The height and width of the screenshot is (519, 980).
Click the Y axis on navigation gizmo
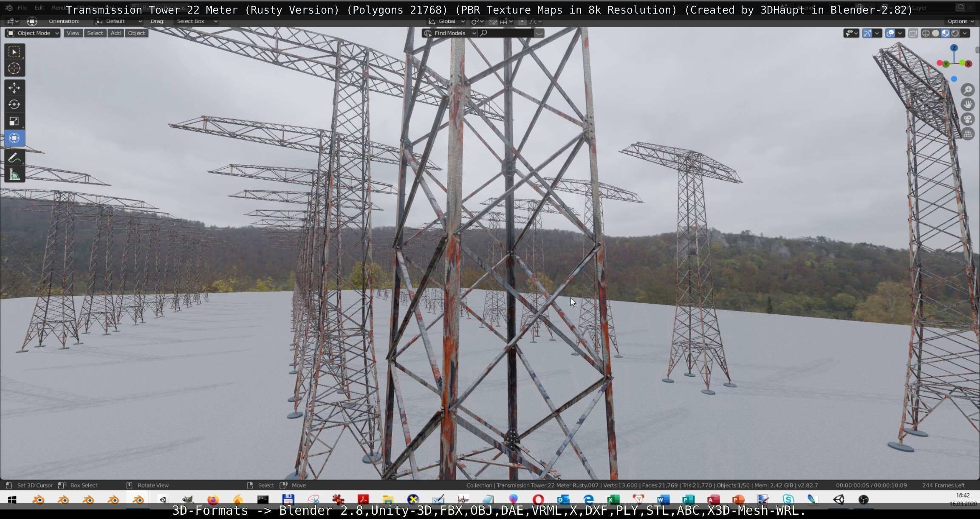click(946, 64)
